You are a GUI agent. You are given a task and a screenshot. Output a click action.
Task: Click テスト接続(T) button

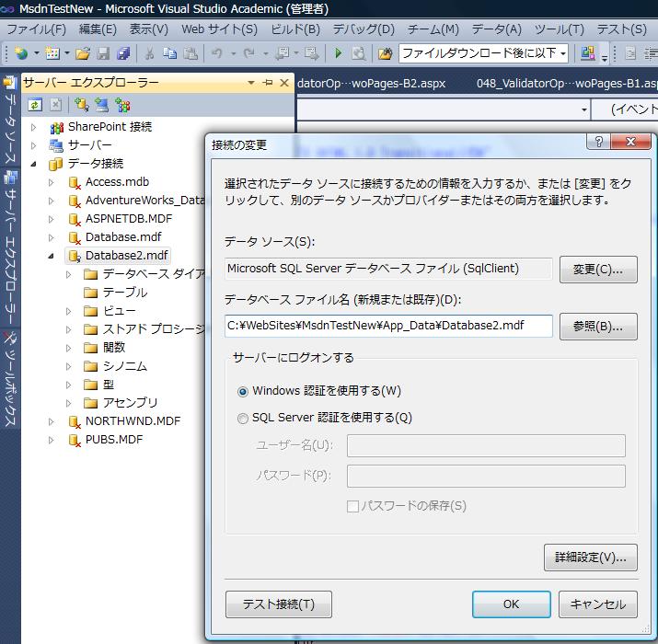(x=279, y=604)
